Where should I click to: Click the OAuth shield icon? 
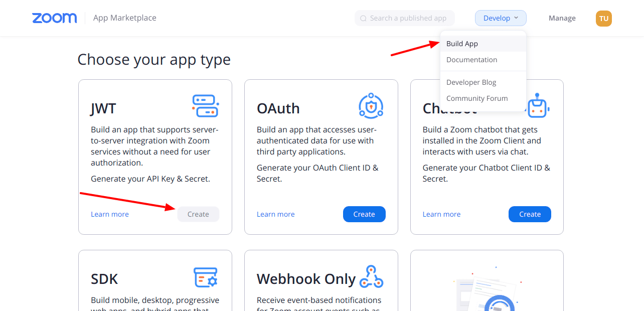click(x=371, y=105)
